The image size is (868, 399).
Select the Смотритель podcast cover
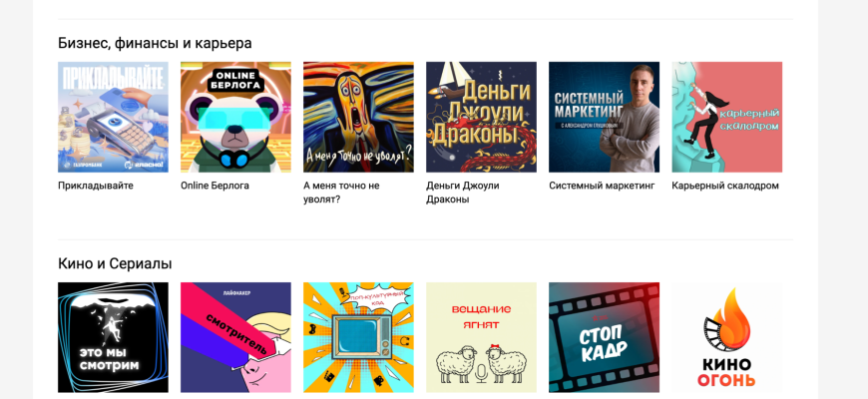(x=235, y=337)
